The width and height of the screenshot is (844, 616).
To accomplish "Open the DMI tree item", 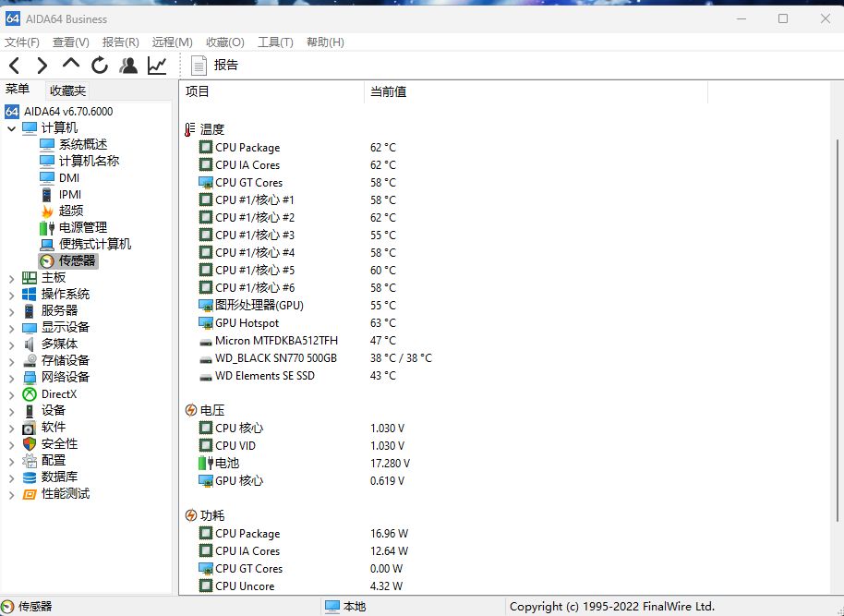I will click(60, 177).
